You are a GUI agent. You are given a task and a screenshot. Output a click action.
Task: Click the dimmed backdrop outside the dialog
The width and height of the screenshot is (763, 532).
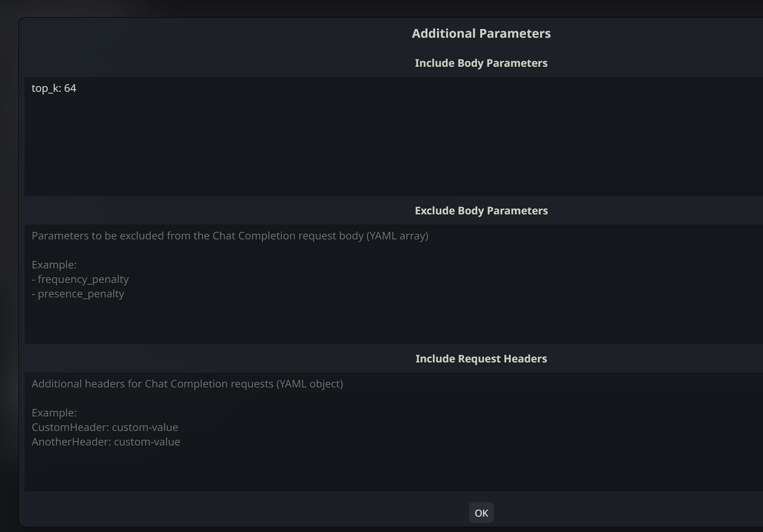click(9, 264)
